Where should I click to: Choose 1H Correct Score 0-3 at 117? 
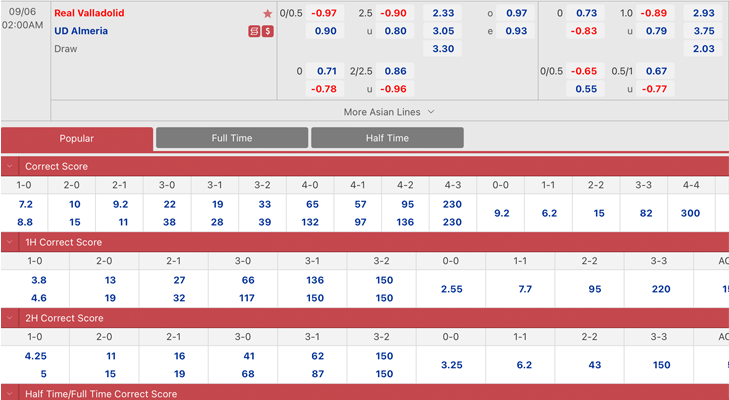pos(247,298)
